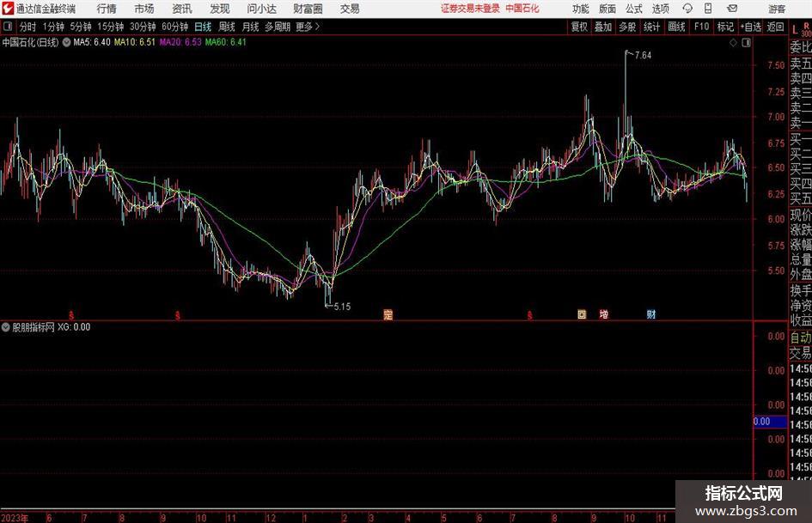Click the 增 event marker on chart
812x523 pixels.
[x=604, y=314]
